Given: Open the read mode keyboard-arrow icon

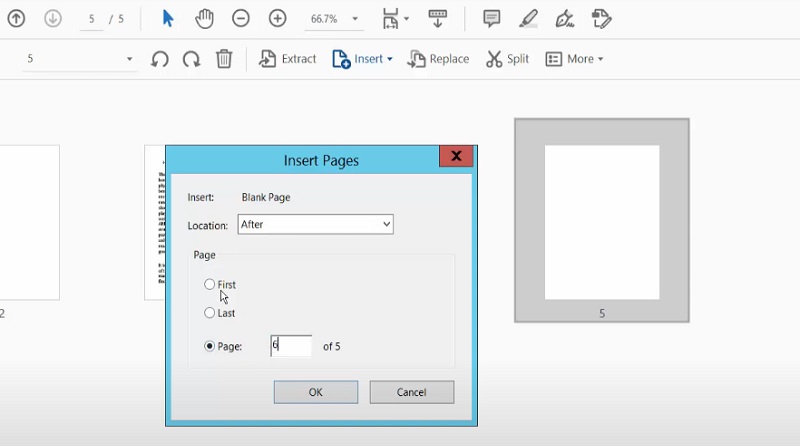Looking at the screenshot, I should [x=437, y=19].
